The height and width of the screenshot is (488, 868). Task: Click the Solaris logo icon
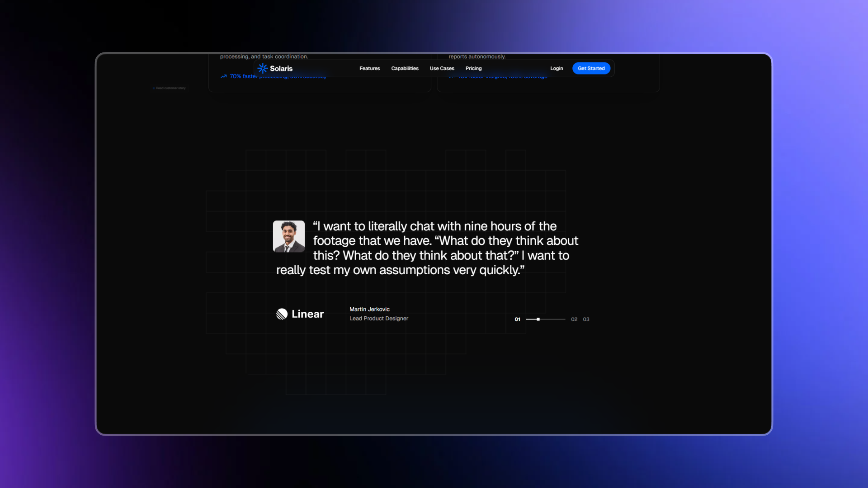(x=263, y=68)
